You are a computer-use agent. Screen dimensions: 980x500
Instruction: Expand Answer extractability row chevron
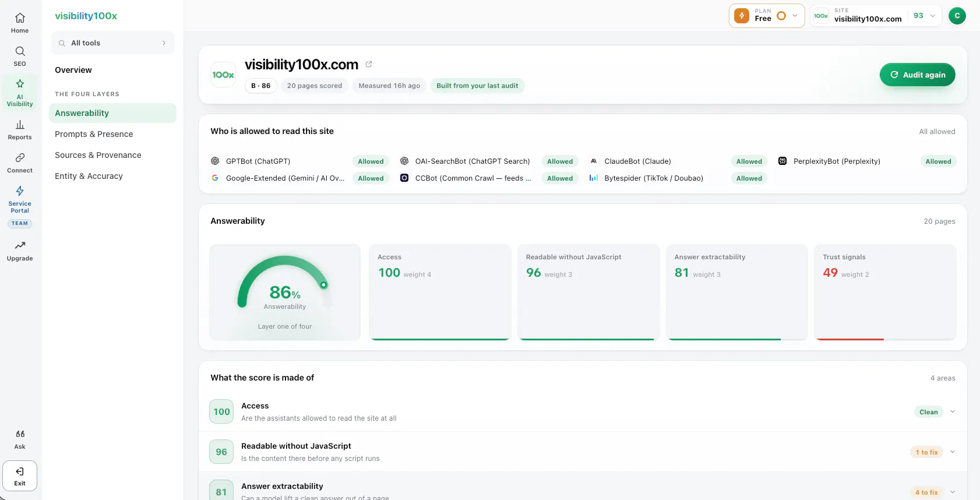pos(953,492)
